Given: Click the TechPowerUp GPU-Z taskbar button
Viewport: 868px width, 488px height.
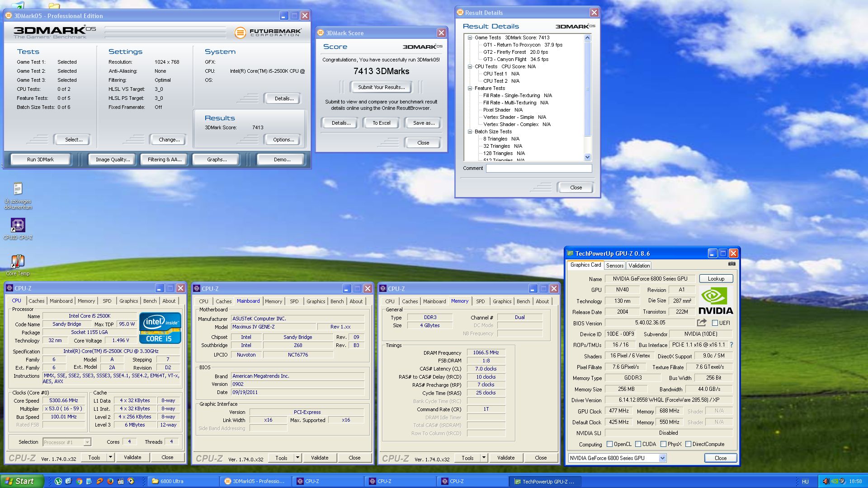Looking at the screenshot, I should (x=545, y=481).
